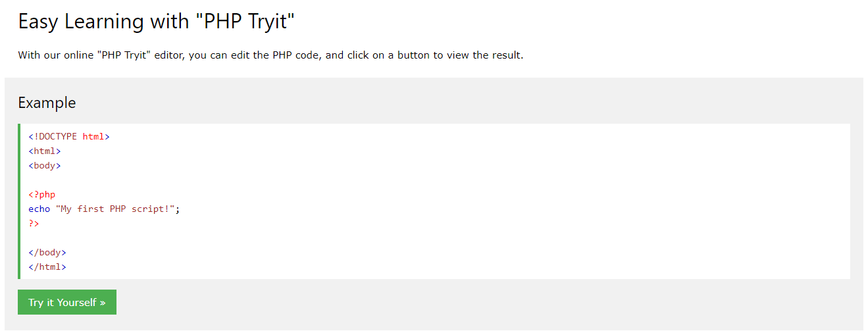Click the closing html tag line
The width and height of the screenshot is (868, 335).
(47, 267)
